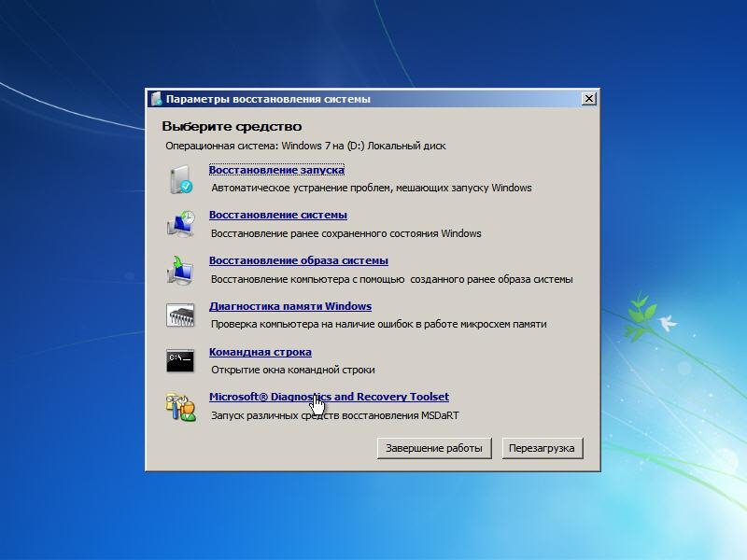Screen dimensions: 747x560
Task: Click the memory chip diagnostics icon
Action: coord(180,315)
